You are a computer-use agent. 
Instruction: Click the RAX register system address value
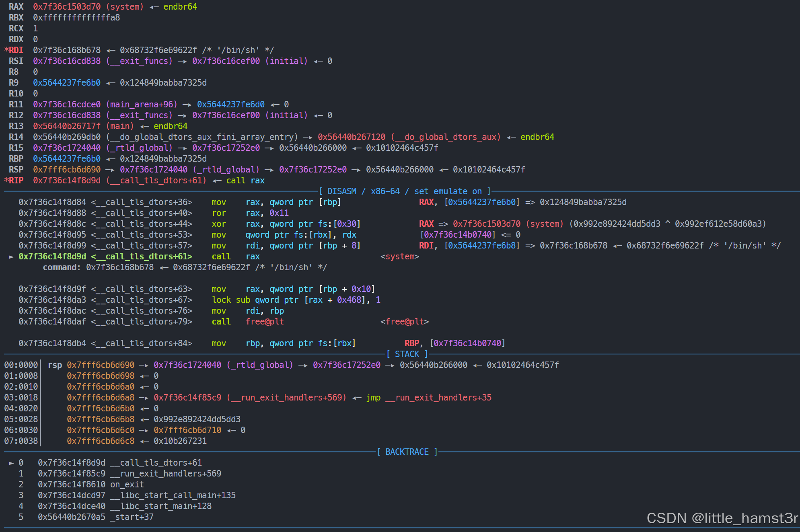tap(67, 7)
